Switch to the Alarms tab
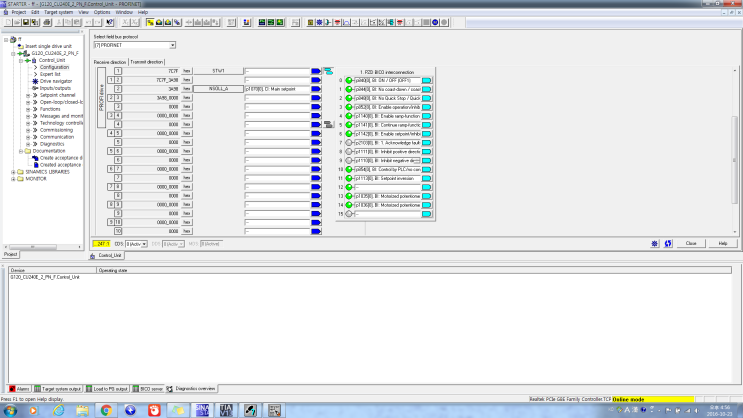The image size is (743, 418). click(x=19, y=389)
